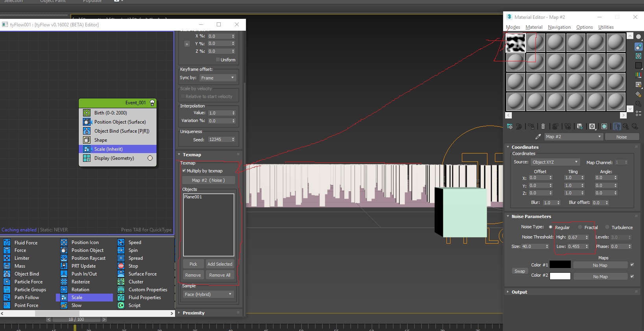Click the Put to Library save icon
644x331 pixels.
(579, 126)
